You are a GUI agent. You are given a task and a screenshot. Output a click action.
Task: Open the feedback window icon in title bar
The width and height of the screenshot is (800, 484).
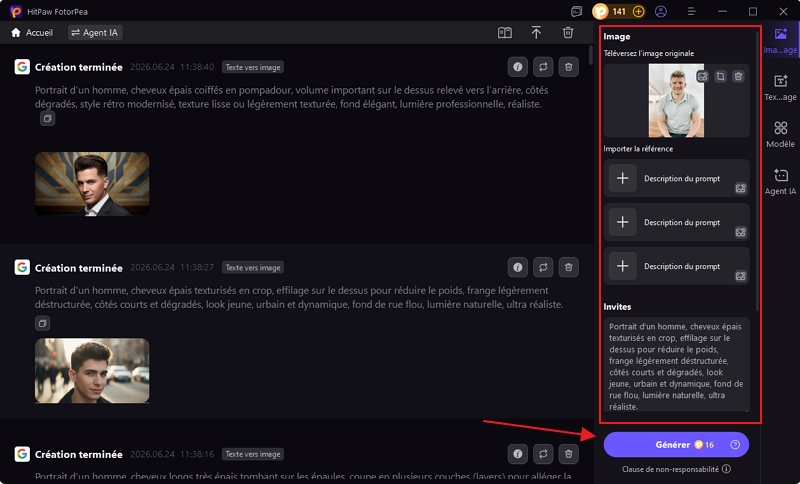[x=577, y=11]
